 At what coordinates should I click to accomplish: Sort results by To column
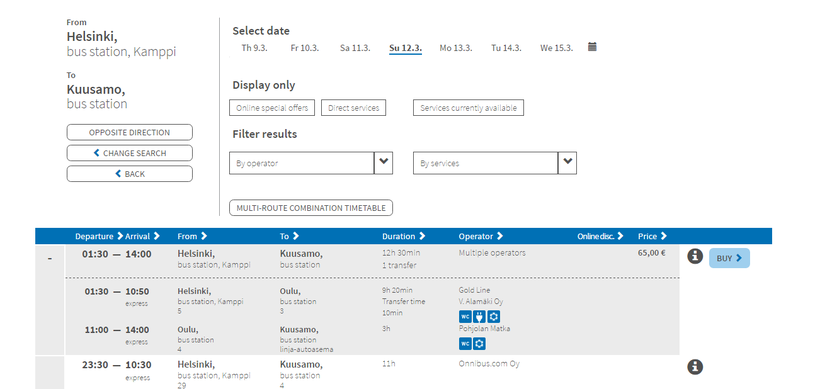[x=290, y=236]
